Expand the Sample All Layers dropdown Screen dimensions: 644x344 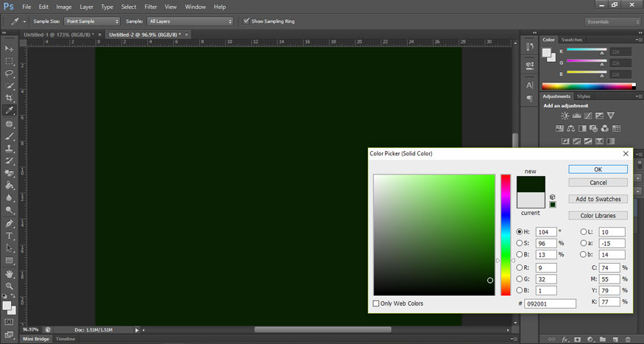pyautogui.click(x=190, y=21)
